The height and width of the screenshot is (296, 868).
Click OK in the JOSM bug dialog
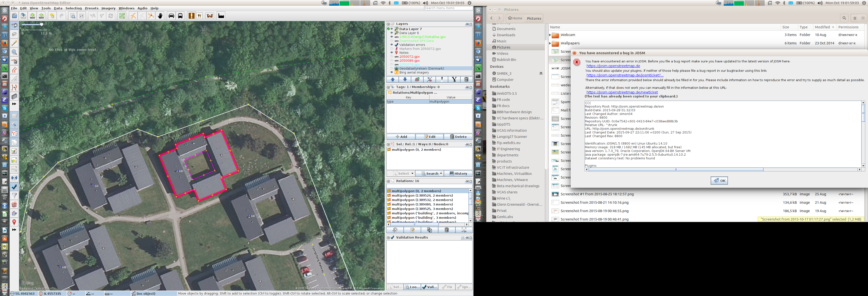point(719,181)
